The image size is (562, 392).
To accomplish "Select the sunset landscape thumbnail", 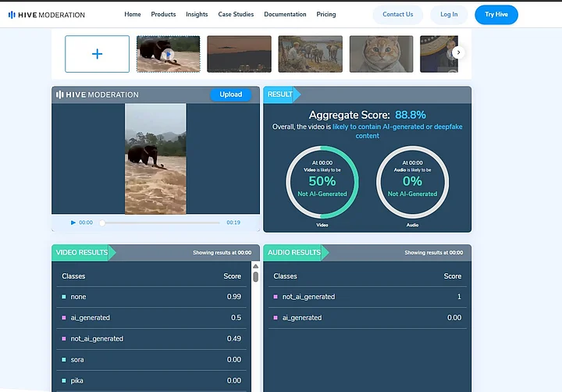I will (x=239, y=54).
